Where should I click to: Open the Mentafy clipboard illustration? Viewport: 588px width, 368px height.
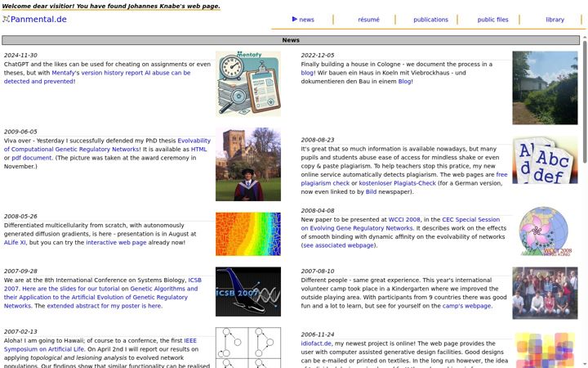(x=248, y=83)
